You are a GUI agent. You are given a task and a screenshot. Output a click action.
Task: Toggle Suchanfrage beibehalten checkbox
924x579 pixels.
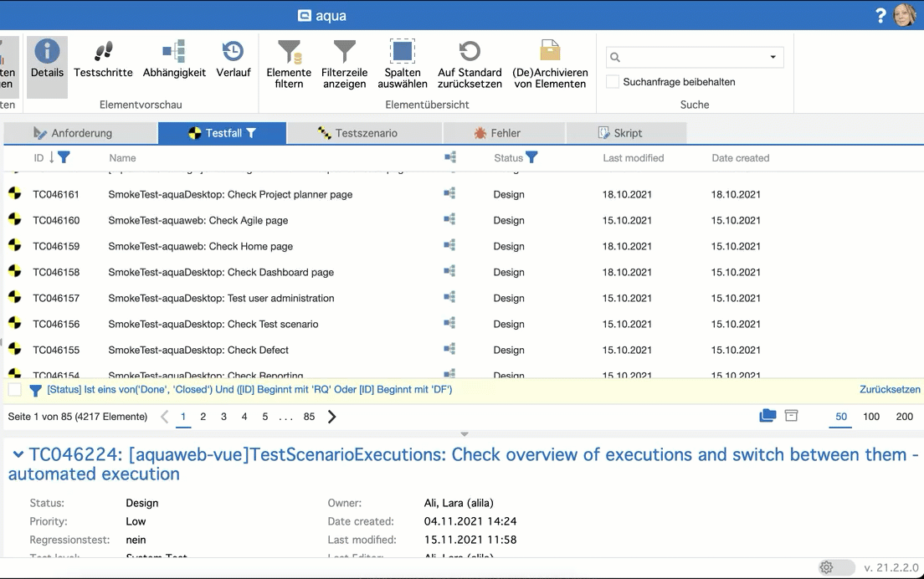[613, 82]
